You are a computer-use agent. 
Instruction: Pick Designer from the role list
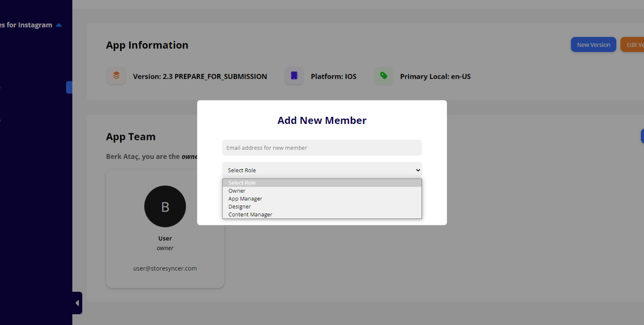click(240, 206)
